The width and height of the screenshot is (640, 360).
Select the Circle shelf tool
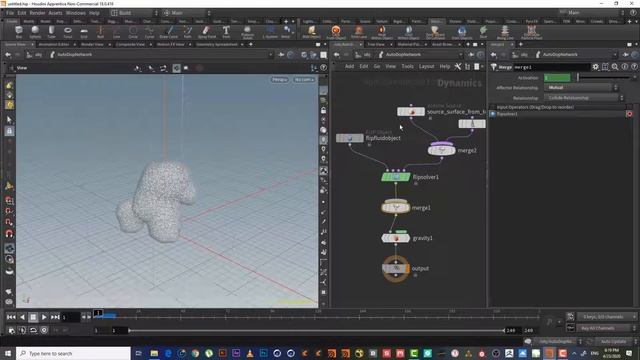click(x=133, y=31)
